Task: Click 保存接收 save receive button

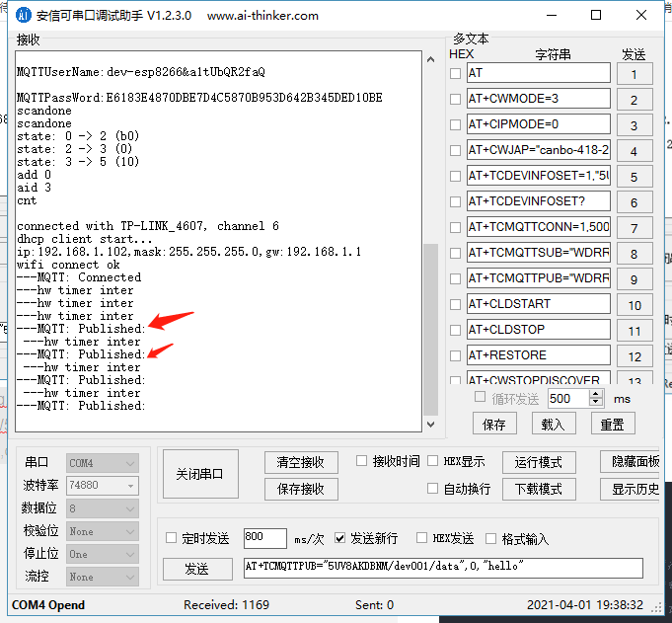Action: click(301, 489)
